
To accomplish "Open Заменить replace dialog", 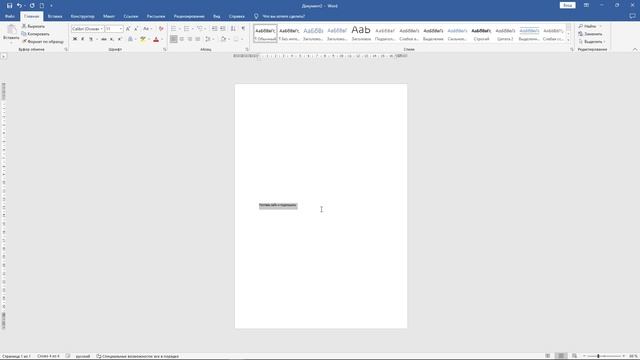I will pos(590,34).
